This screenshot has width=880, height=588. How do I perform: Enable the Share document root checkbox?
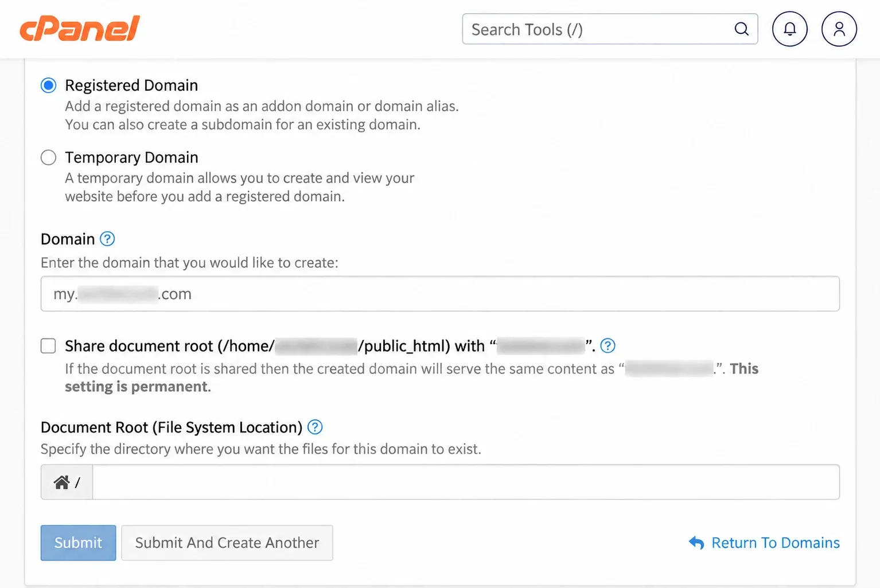48,346
